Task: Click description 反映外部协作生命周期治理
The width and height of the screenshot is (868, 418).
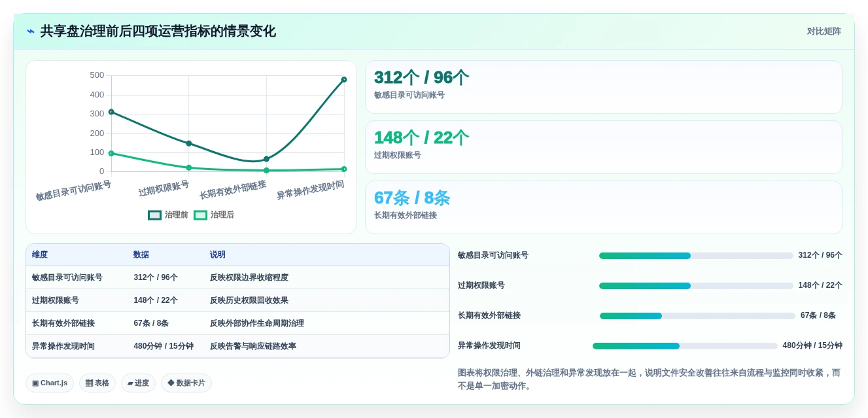Action: click(x=257, y=323)
